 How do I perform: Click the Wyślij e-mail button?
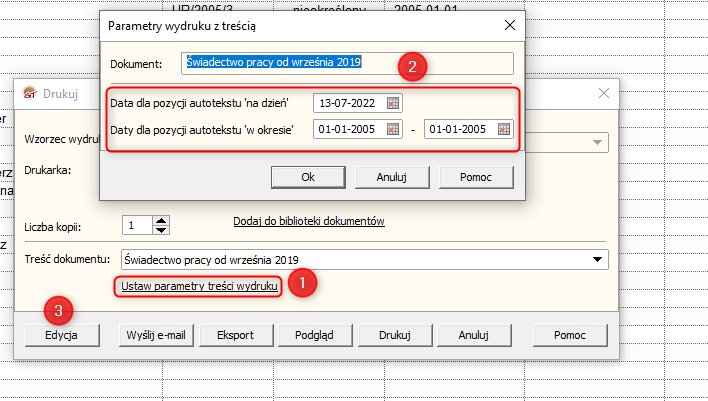tap(156, 335)
